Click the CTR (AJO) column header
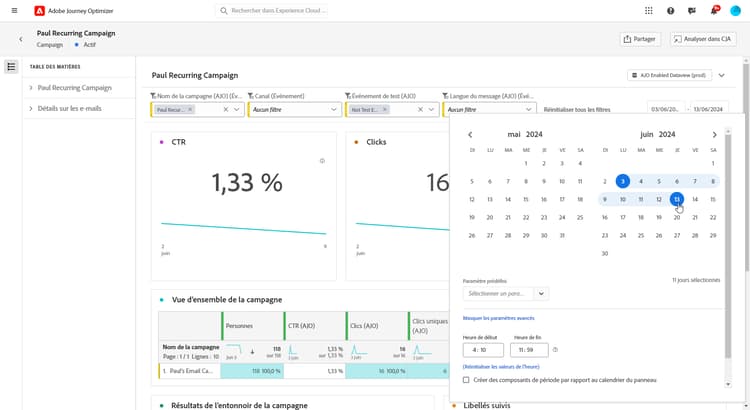 (x=315, y=326)
